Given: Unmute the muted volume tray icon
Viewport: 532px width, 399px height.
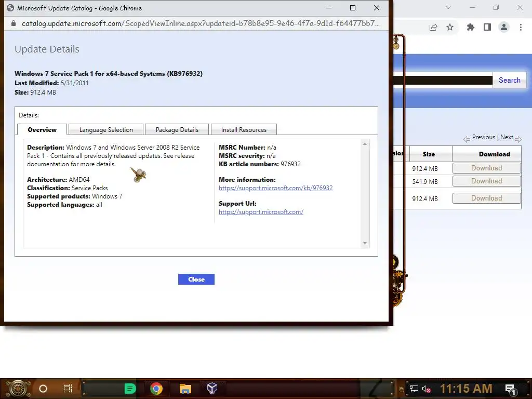Looking at the screenshot, I should 426,389.
